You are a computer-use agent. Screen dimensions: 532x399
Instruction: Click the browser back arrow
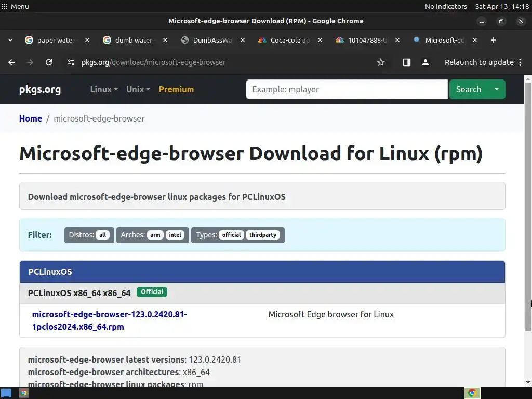click(11, 62)
